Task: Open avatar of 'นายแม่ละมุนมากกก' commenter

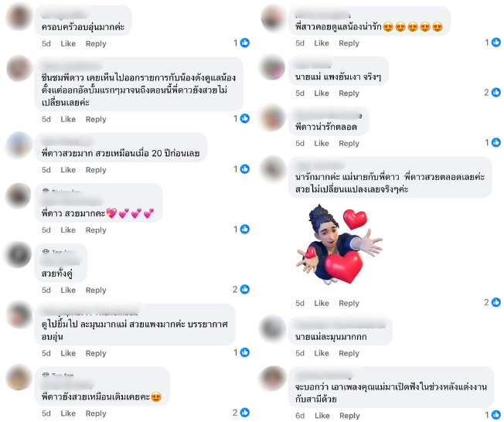Action: coord(272,328)
